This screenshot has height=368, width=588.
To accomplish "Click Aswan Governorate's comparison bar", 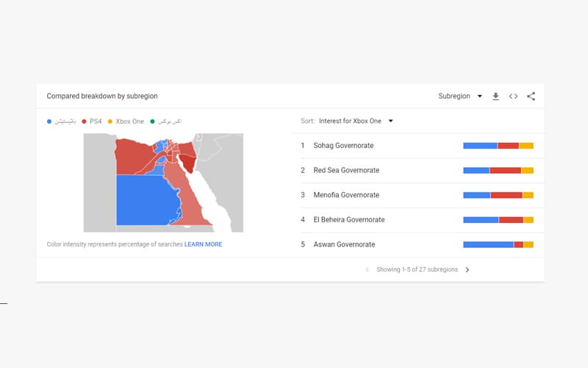I will click(x=498, y=244).
